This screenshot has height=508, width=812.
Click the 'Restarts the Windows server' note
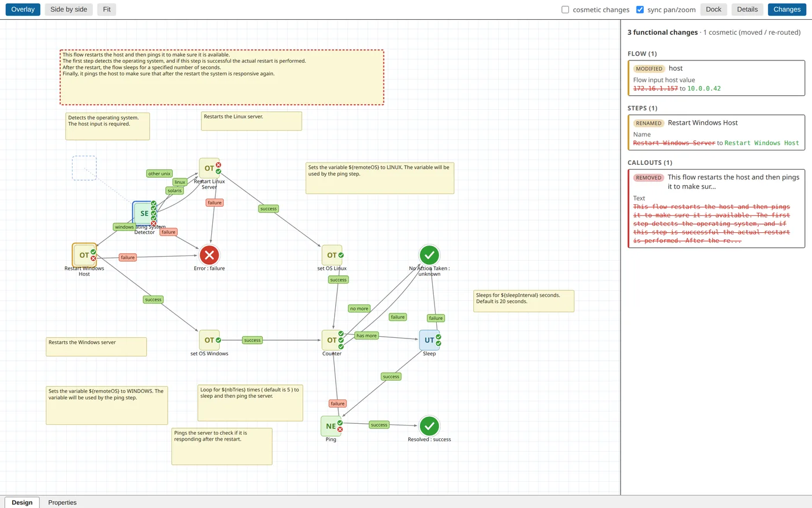point(96,347)
